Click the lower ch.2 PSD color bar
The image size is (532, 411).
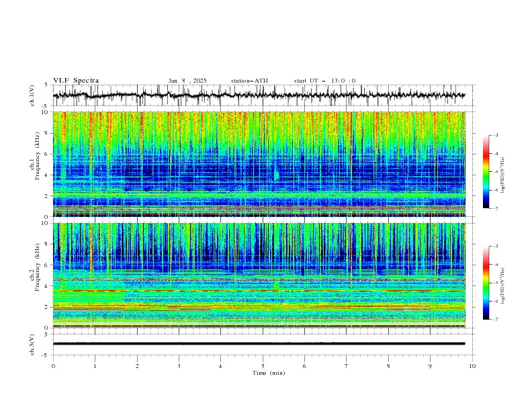(486, 283)
